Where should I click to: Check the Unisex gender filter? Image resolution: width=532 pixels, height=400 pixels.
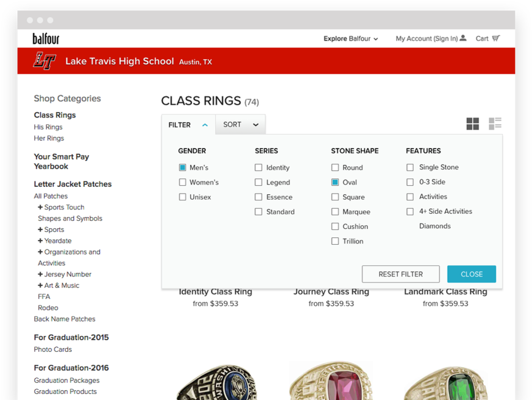coord(183,197)
